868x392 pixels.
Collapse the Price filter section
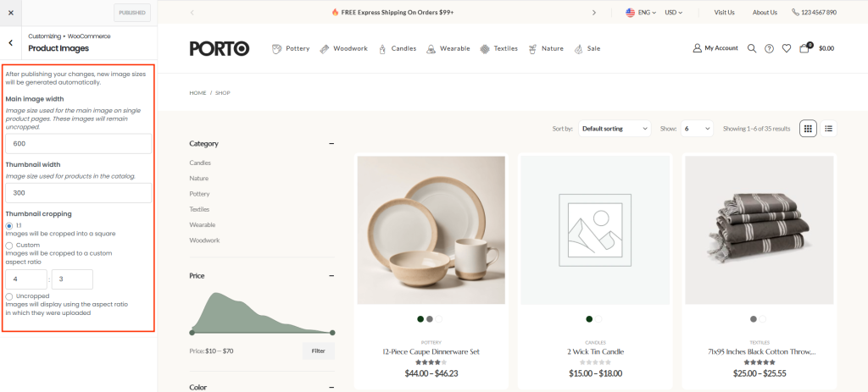331,276
